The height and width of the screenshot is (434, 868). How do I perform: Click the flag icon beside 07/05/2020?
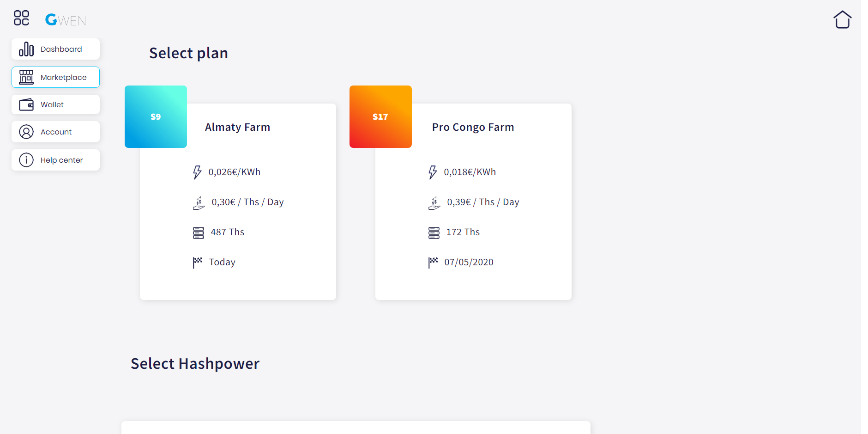(433, 263)
